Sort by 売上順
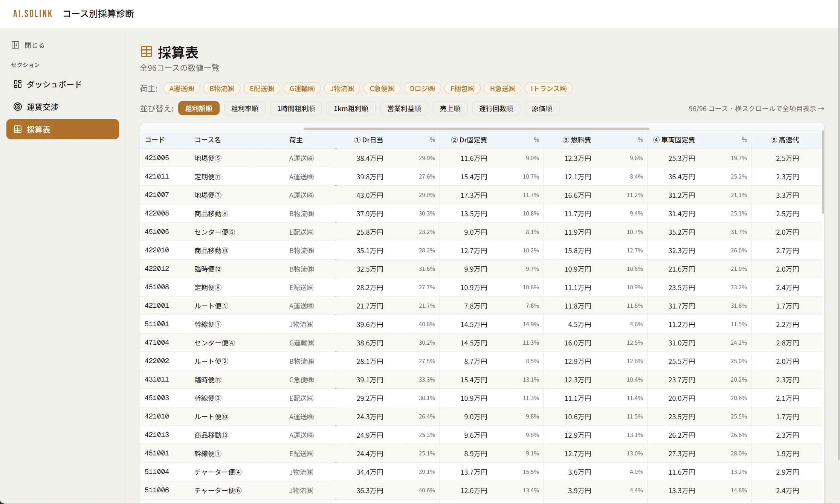The height and width of the screenshot is (504, 840). coord(450,108)
